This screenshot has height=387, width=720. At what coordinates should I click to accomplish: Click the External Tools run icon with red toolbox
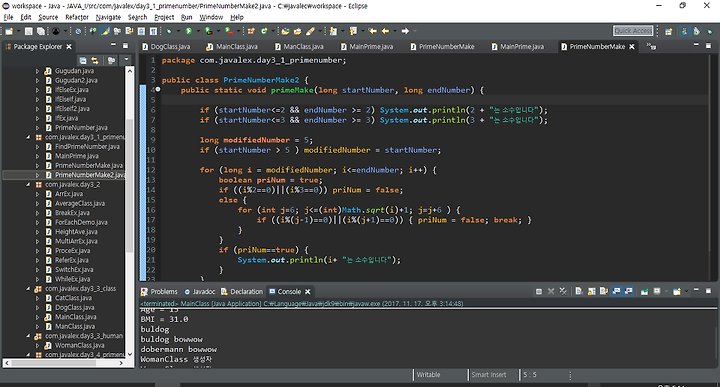tap(229, 31)
